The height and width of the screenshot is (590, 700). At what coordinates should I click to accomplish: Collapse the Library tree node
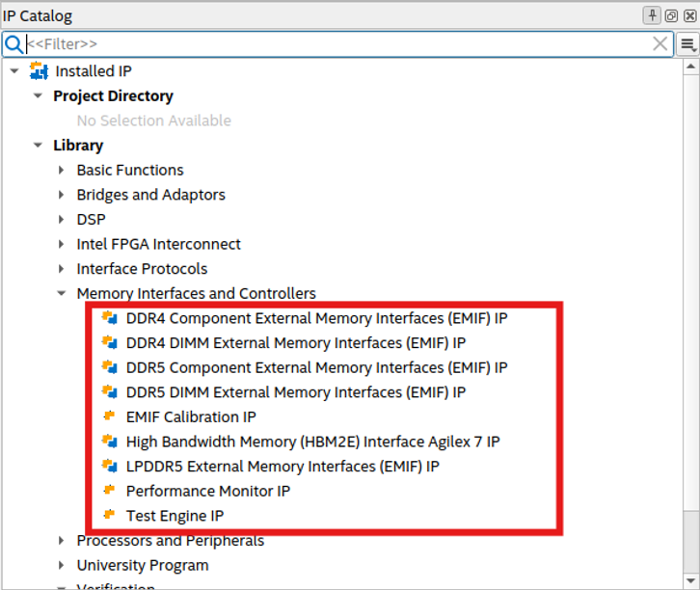[x=38, y=145]
